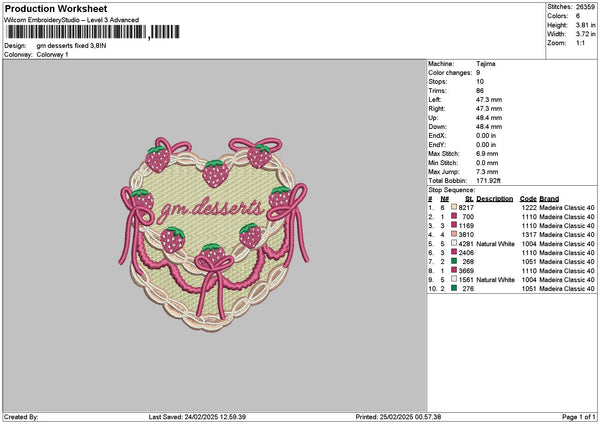The height and width of the screenshot is (424, 600).
Task: Click the Machine value 'Tajima'
Action: 486,64
